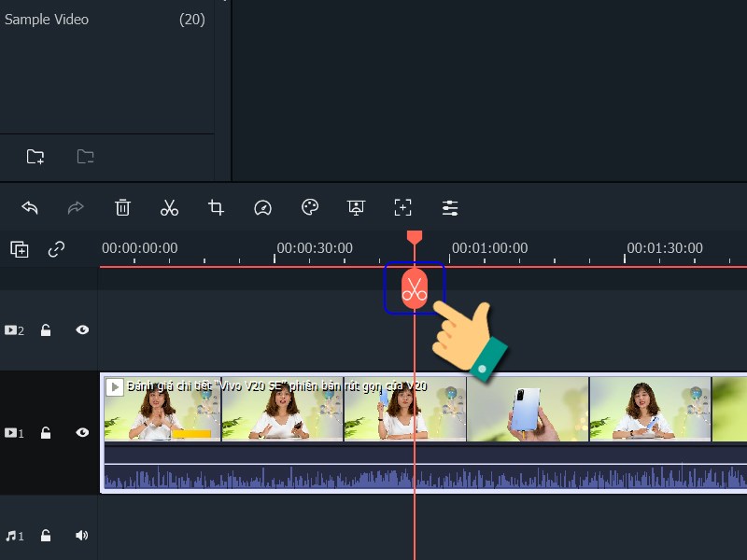
Task: Delete the selected clip with trash icon
Action: pos(122,207)
